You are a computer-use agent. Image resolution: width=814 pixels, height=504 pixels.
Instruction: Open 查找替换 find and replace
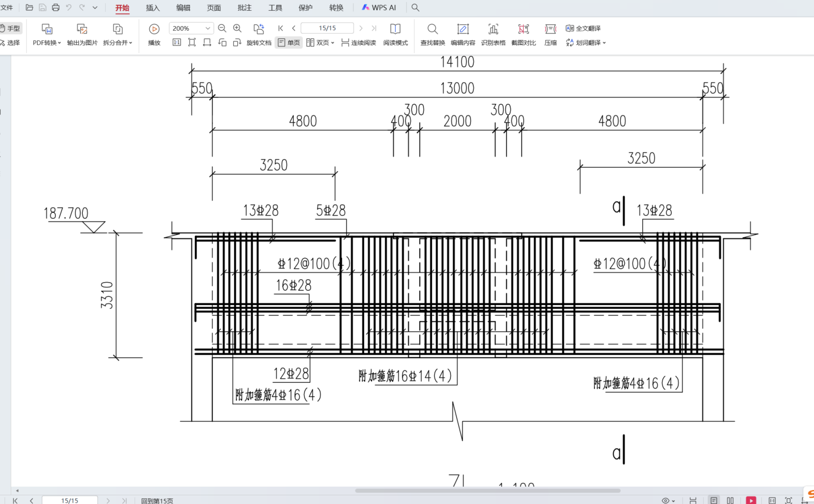point(433,35)
